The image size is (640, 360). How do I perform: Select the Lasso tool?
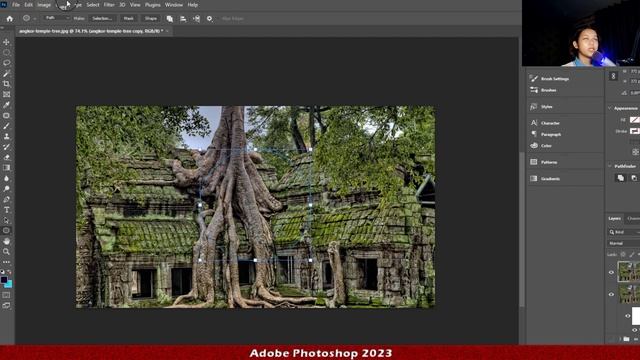click(6, 63)
